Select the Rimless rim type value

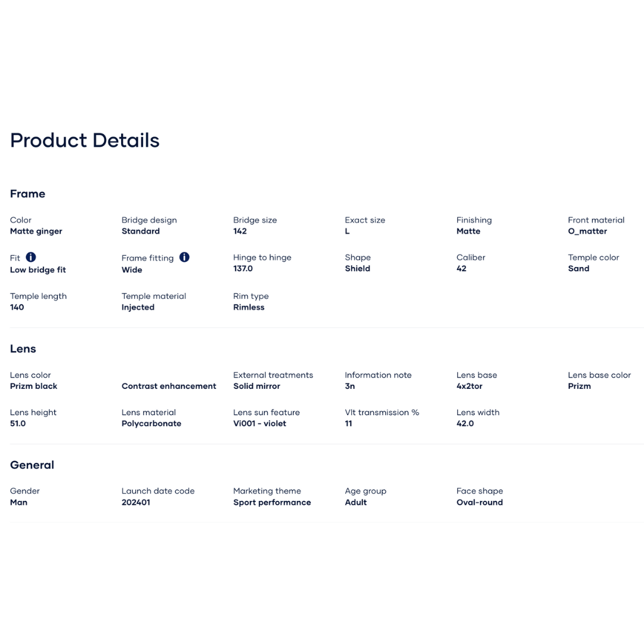[x=249, y=308]
